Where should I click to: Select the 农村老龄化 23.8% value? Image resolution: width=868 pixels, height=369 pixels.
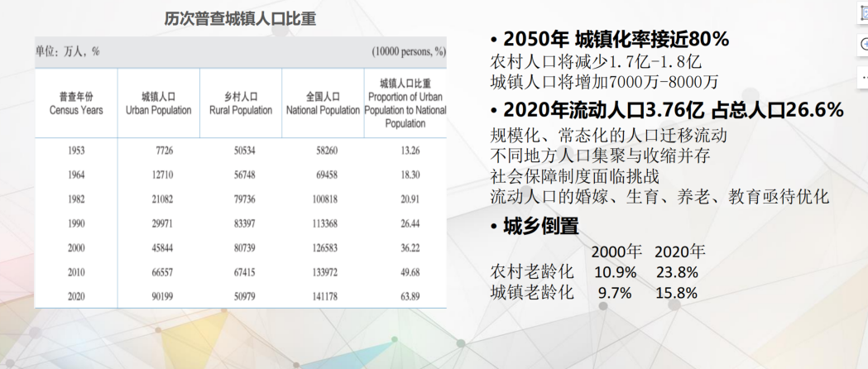click(677, 271)
